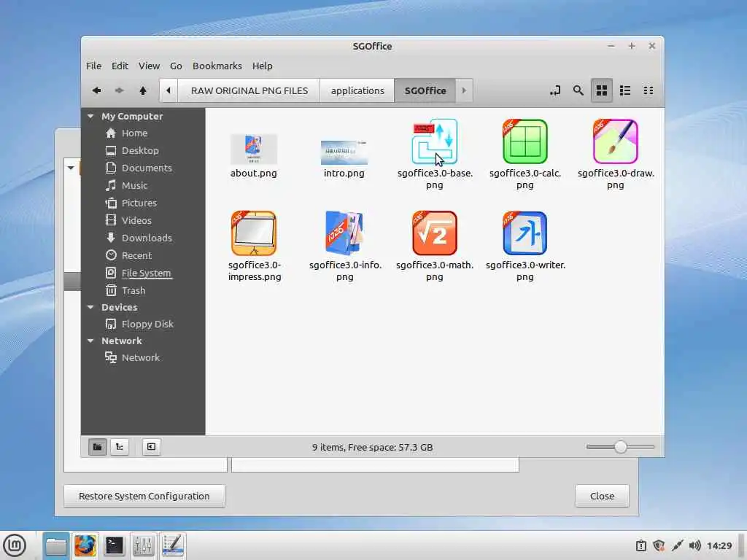Open the View menu
This screenshot has width=747, height=560.
(149, 66)
